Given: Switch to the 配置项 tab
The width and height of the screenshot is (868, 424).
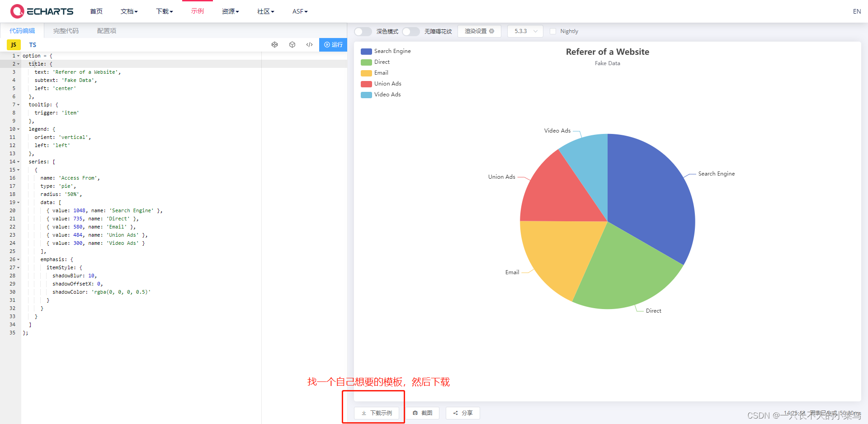Looking at the screenshot, I should [106, 30].
